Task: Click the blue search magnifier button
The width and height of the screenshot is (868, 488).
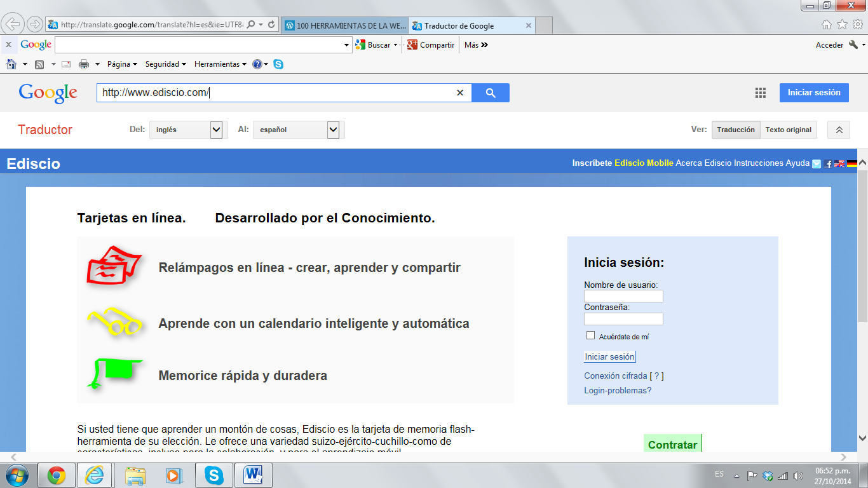Action: [x=490, y=93]
